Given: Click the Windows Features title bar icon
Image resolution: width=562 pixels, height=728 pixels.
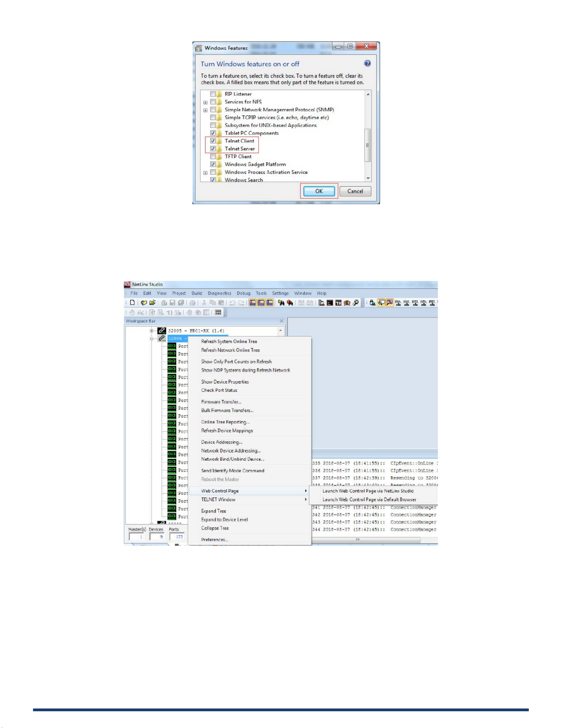Looking at the screenshot, I should pos(199,48).
